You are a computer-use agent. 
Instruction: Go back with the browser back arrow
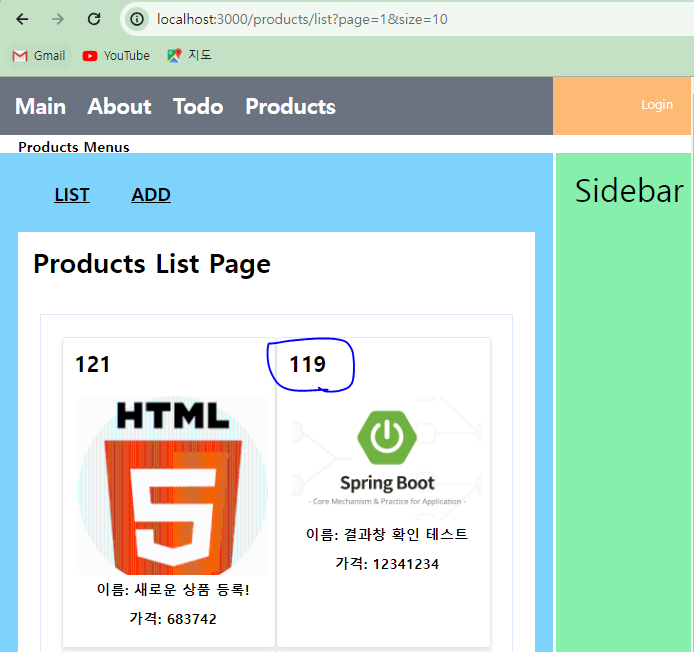[x=22, y=19]
